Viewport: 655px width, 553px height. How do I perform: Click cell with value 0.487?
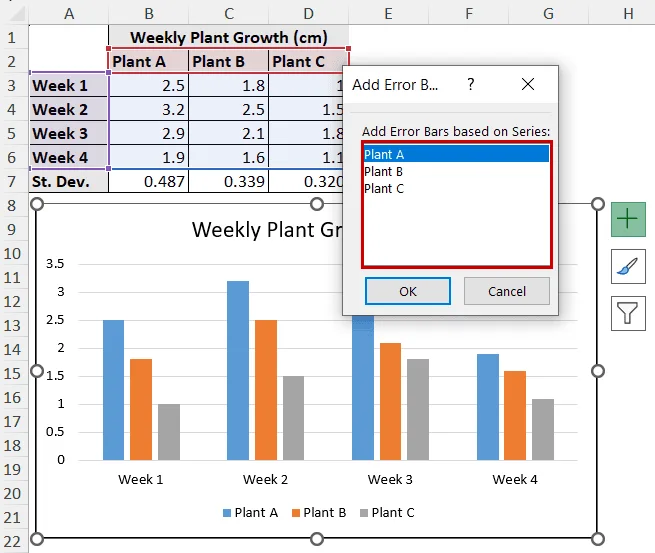[149, 182]
